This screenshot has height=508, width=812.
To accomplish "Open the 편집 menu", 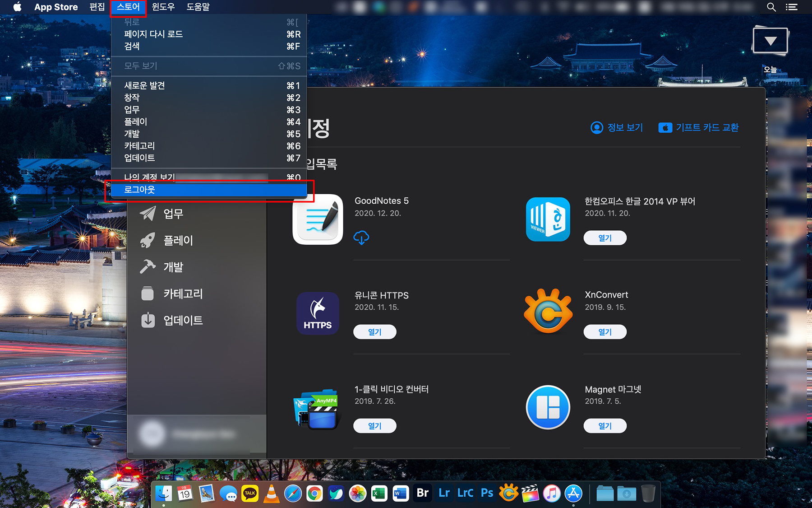I will pyautogui.click(x=97, y=7).
